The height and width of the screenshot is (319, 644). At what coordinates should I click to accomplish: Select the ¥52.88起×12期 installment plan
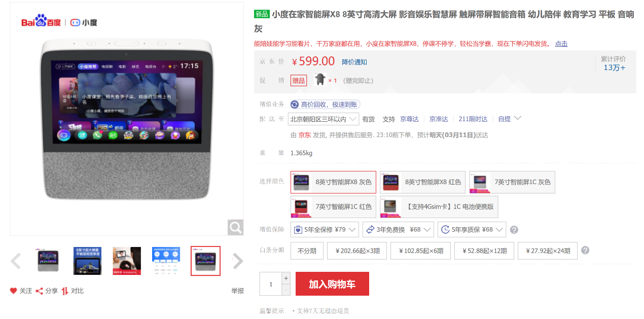click(484, 251)
